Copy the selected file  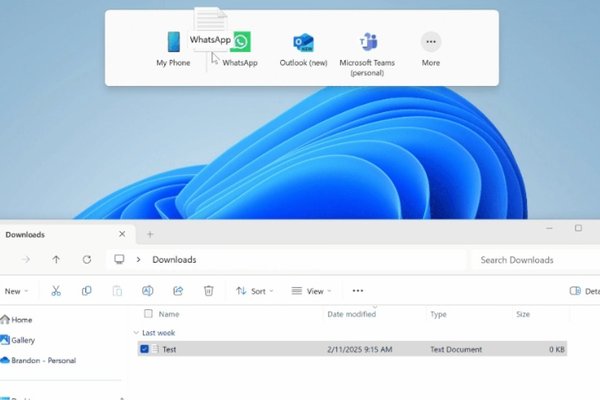click(x=86, y=291)
